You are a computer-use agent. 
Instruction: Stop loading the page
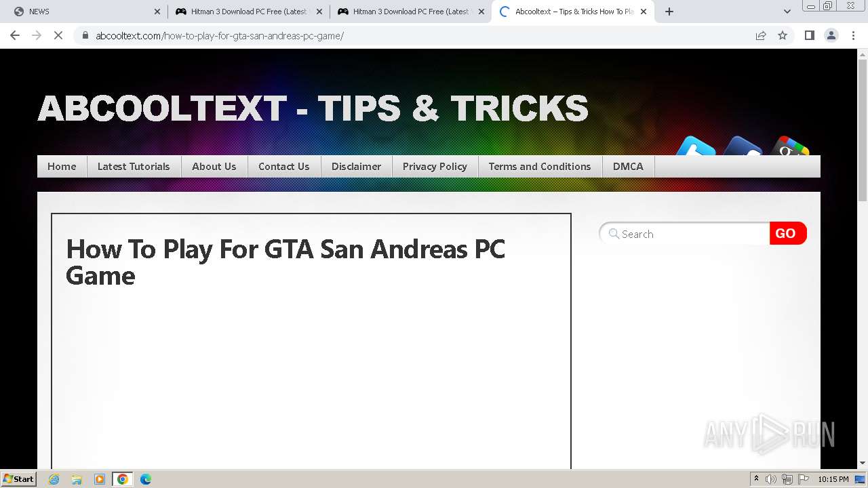(58, 35)
